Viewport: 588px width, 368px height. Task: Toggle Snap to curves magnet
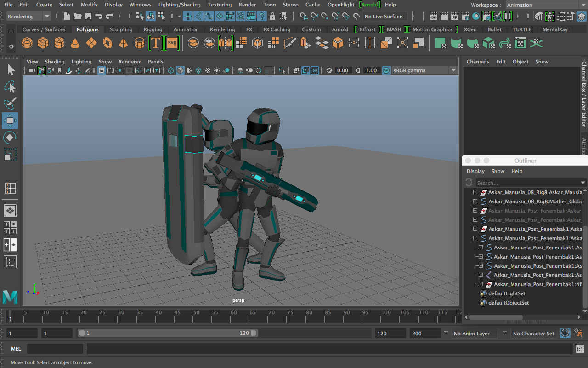click(x=315, y=17)
